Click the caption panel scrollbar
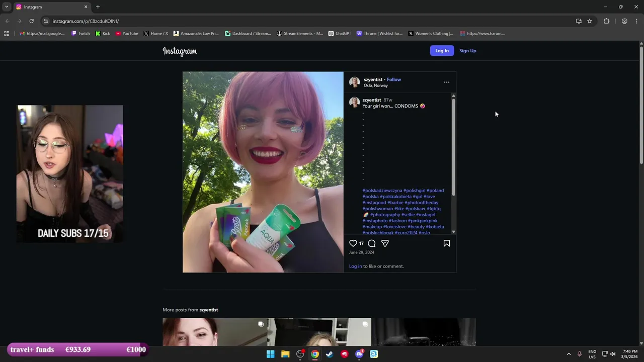This screenshot has width=644, height=362. point(453,147)
